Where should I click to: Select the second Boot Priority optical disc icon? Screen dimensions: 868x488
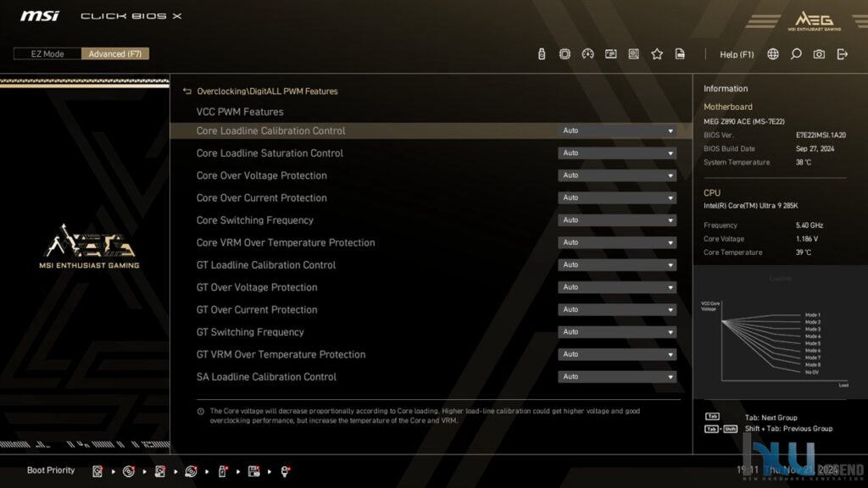(x=129, y=471)
